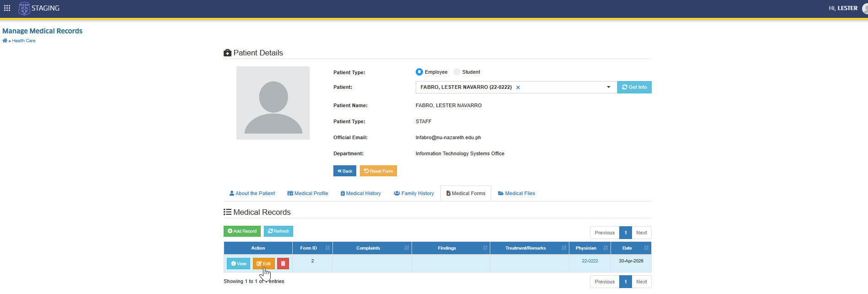Click the Get Info button
Image resolution: width=868 pixels, height=294 pixels.
(634, 87)
